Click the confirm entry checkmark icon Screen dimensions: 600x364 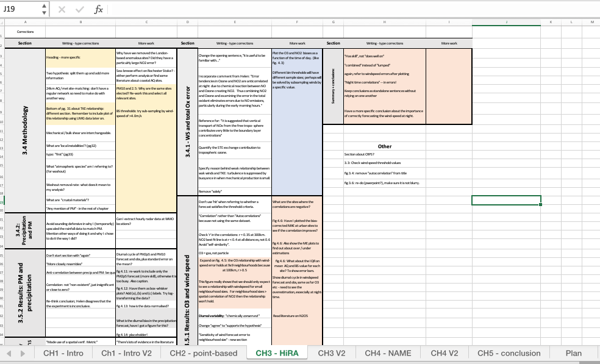click(79, 10)
